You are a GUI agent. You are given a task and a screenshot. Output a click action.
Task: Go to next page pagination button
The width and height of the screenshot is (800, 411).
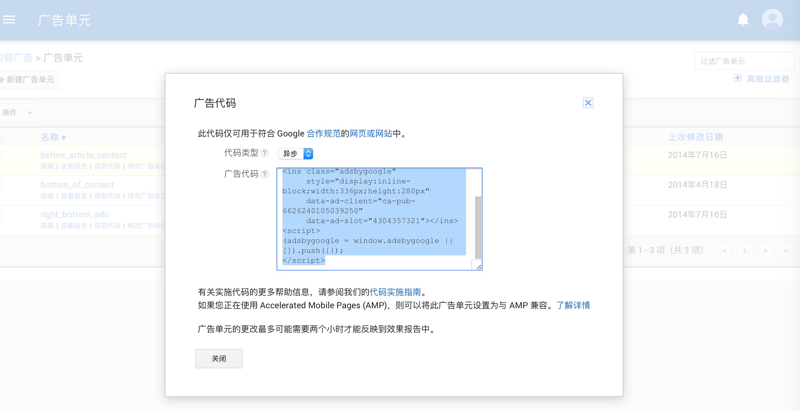(765, 250)
